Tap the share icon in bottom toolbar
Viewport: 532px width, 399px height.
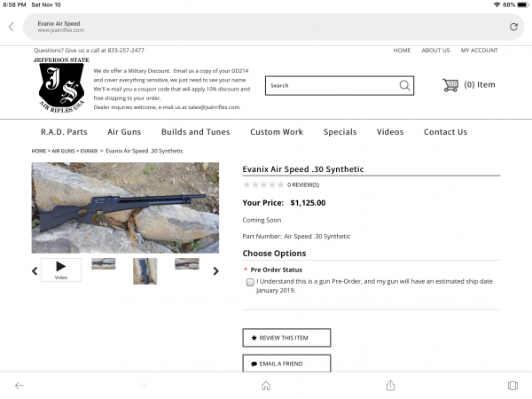coord(390,385)
